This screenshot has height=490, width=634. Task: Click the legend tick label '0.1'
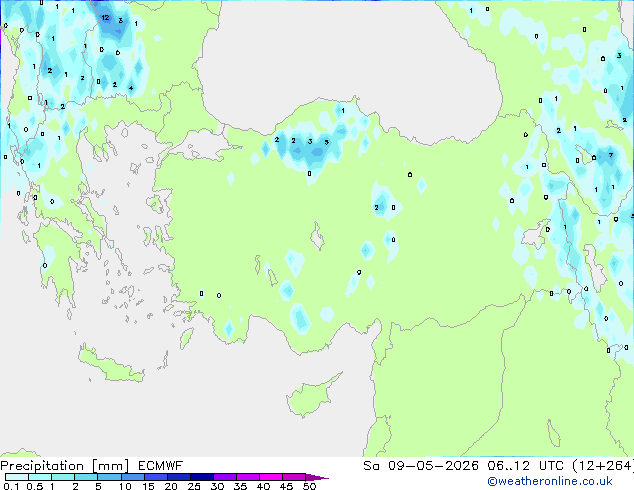pos(11,486)
